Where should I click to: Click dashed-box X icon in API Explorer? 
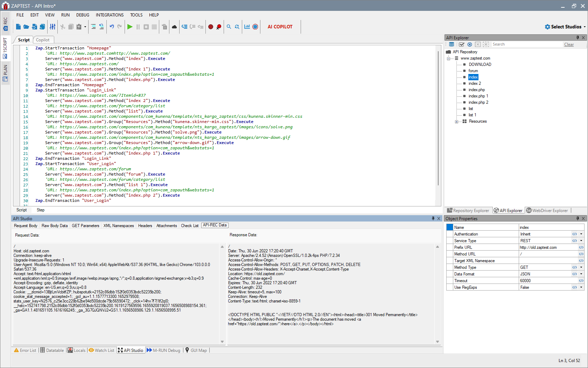pyautogui.click(x=486, y=45)
